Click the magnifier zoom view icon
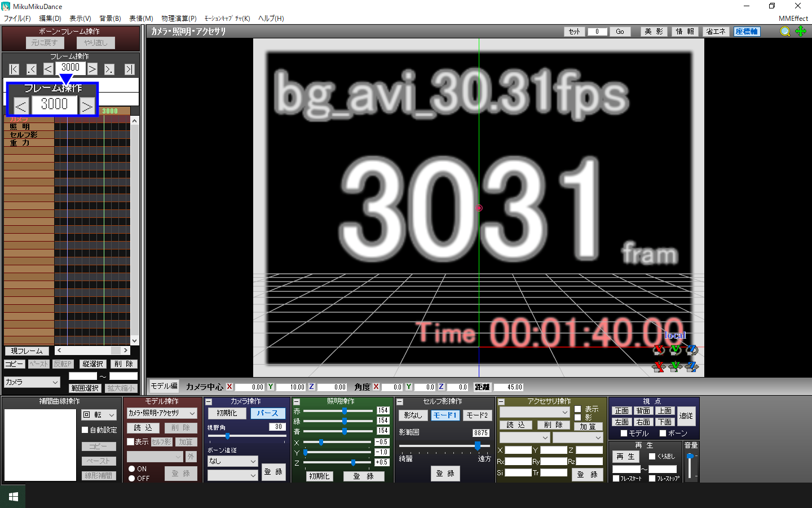 tap(785, 32)
